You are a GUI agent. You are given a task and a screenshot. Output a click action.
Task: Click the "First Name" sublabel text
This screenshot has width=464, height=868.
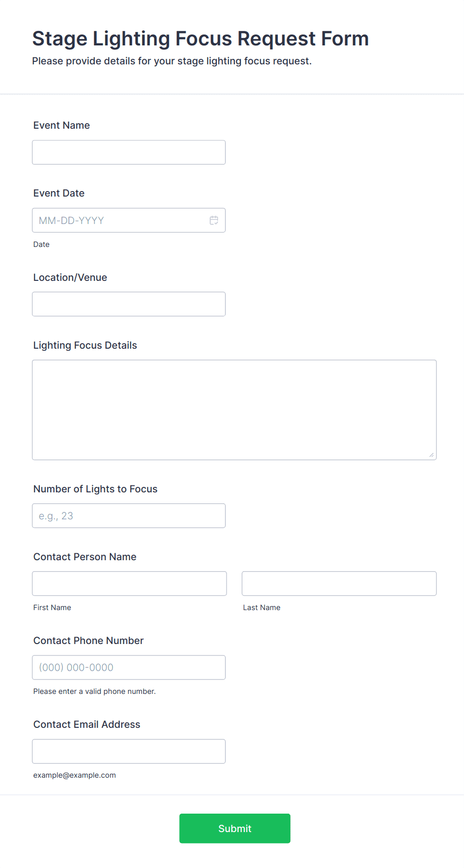point(52,608)
